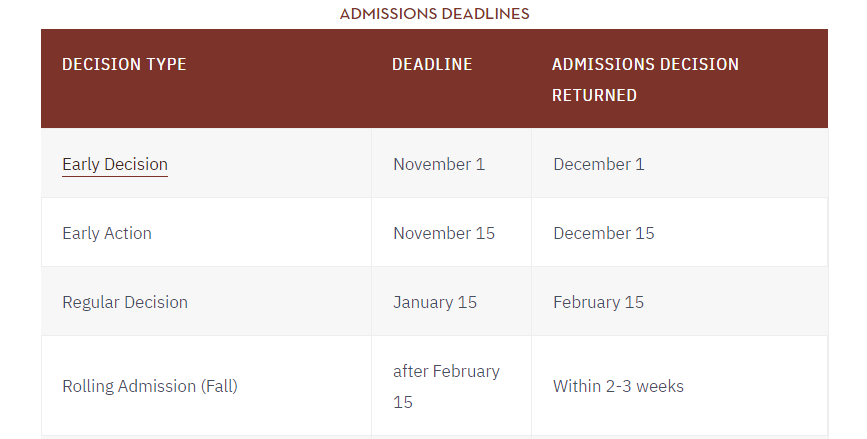This screenshot has height=439, width=867.
Task: Select the December 1 decision date
Action: coord(599,164)
